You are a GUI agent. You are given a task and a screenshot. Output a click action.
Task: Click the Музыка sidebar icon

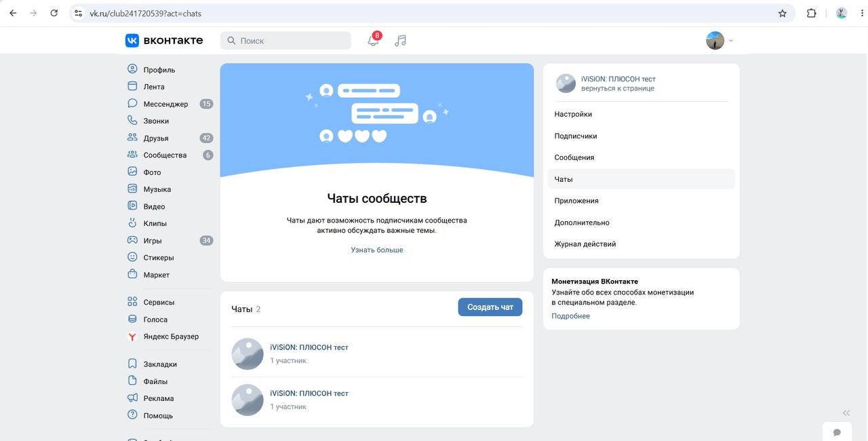coord(132,189)
